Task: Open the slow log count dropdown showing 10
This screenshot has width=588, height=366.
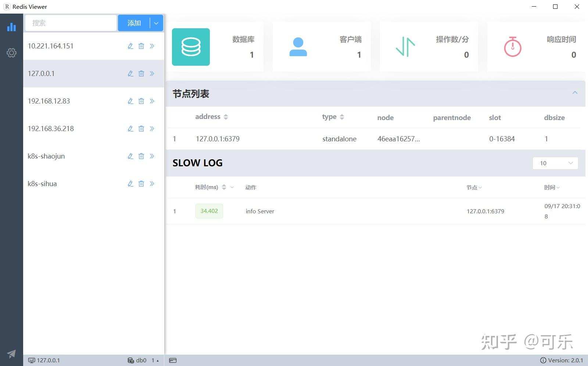Action: 555,163
